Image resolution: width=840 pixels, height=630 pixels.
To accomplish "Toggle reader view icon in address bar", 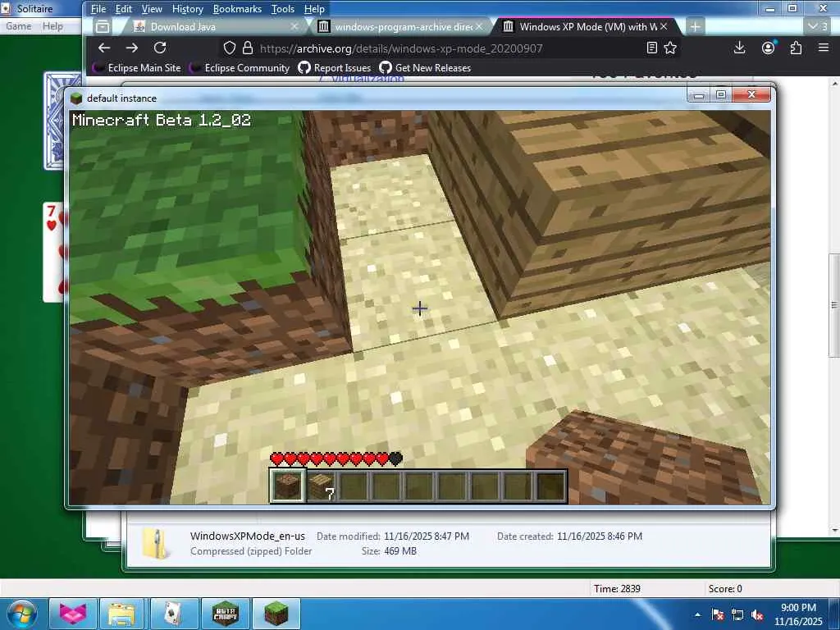I will click(652, 48).
